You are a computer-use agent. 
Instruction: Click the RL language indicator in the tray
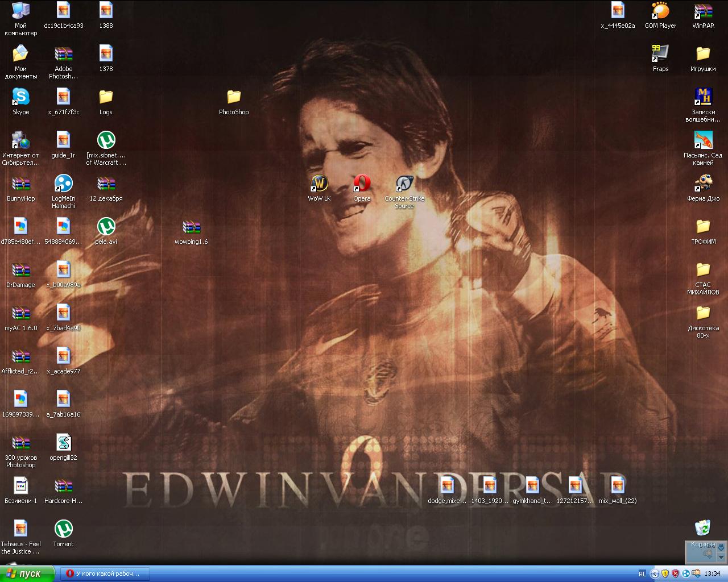click(x=642, y=574)
